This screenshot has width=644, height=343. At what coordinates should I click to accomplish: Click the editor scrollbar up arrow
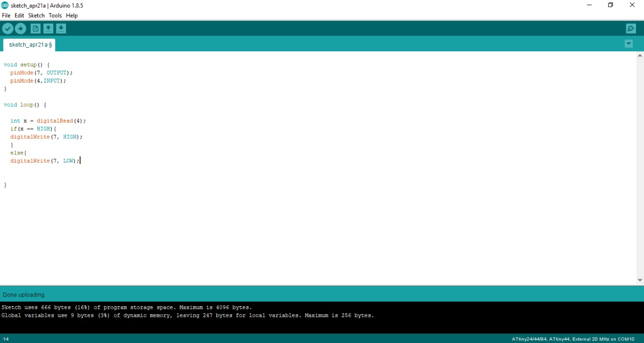[x=639, y=56]
